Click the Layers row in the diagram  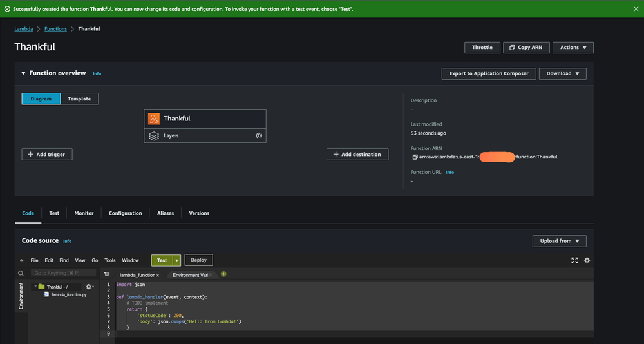click(205, 136)
